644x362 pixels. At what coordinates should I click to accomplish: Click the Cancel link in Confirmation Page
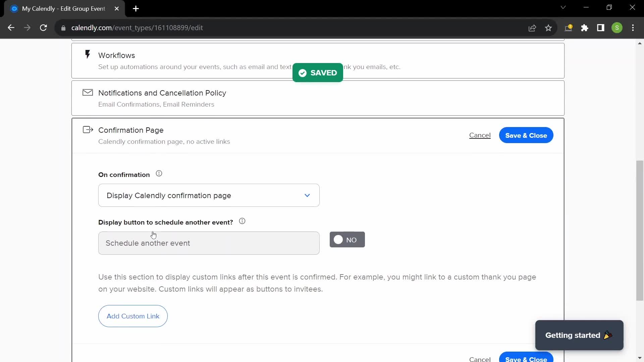point(480,135)
